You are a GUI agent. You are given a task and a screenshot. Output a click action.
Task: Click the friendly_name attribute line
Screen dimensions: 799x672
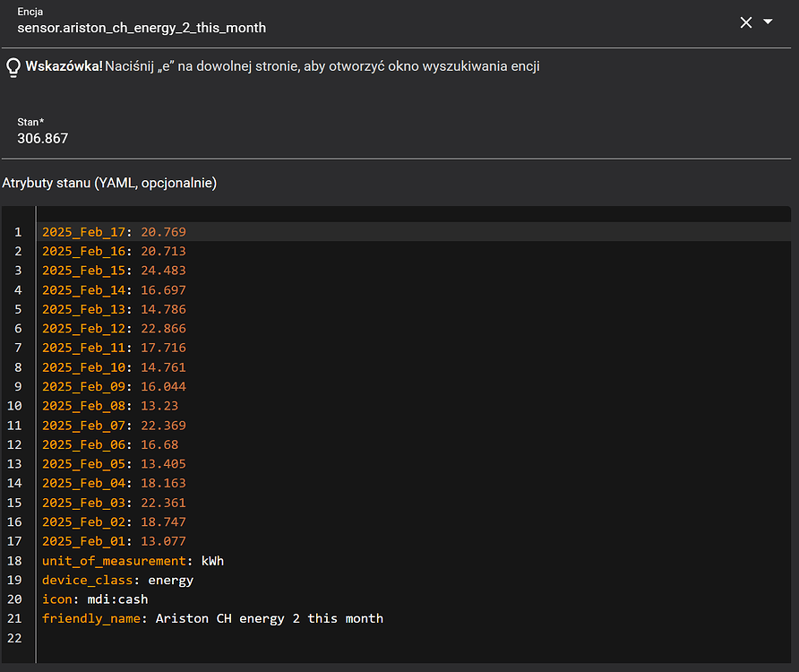pos(212,618)
